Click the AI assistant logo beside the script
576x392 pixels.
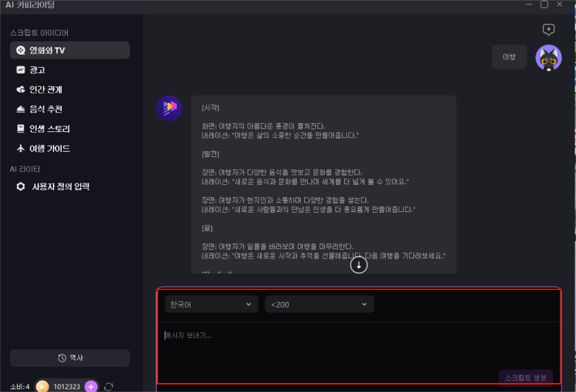click(x=169, y=108)
